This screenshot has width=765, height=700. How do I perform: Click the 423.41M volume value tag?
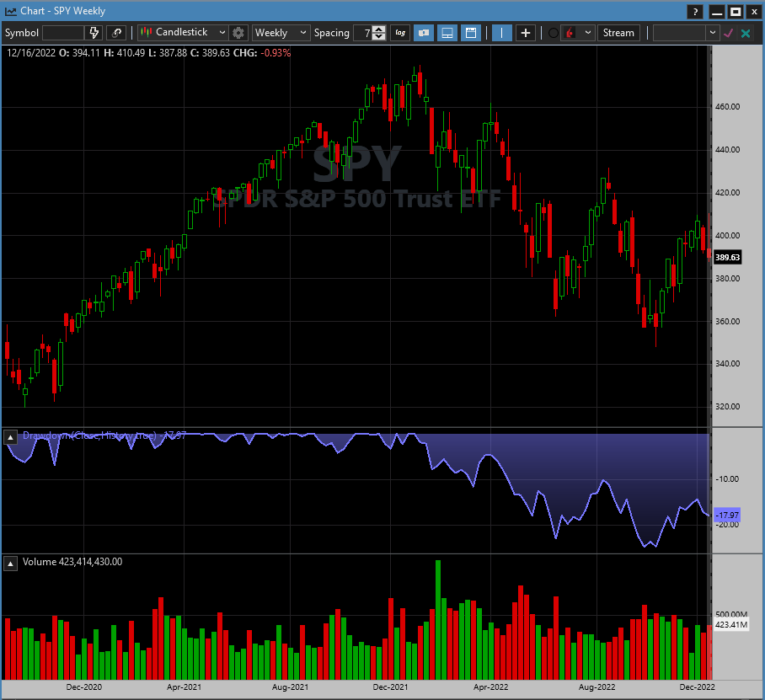[x=730, y=624]
